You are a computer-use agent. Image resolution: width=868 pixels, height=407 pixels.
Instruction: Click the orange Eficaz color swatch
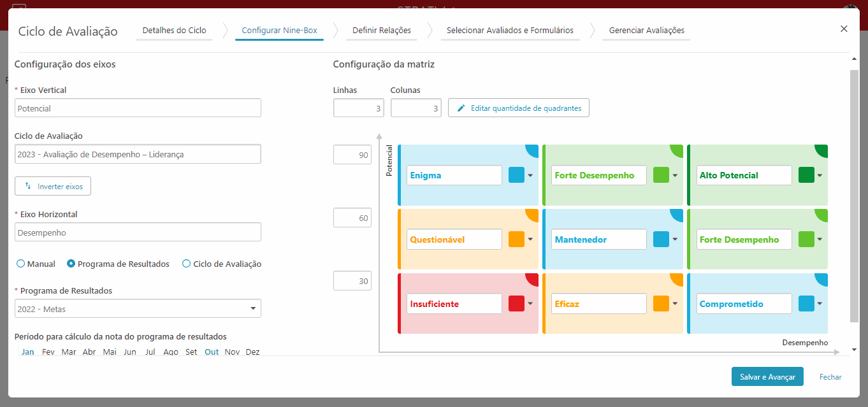[x=661, y=304]
